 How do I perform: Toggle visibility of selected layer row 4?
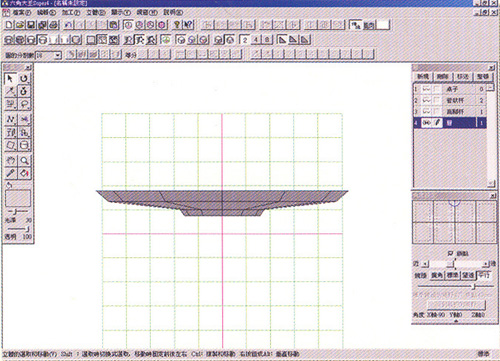tap(426, 123)
